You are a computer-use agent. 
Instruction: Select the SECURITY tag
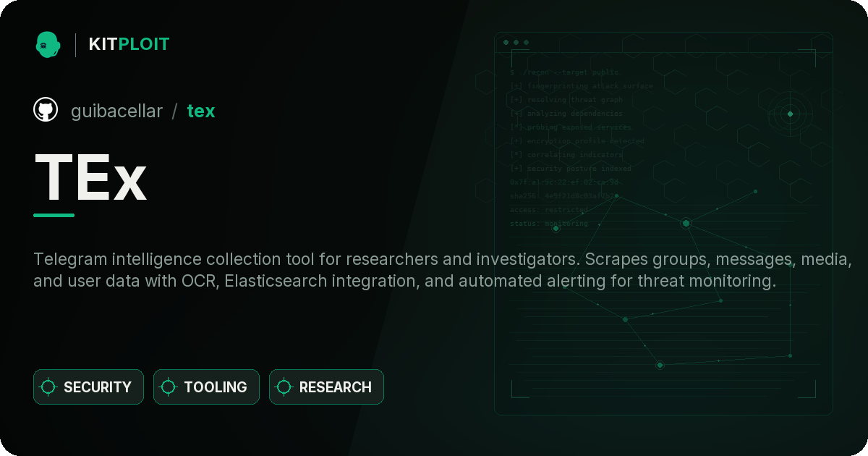[x=88, y=387]
